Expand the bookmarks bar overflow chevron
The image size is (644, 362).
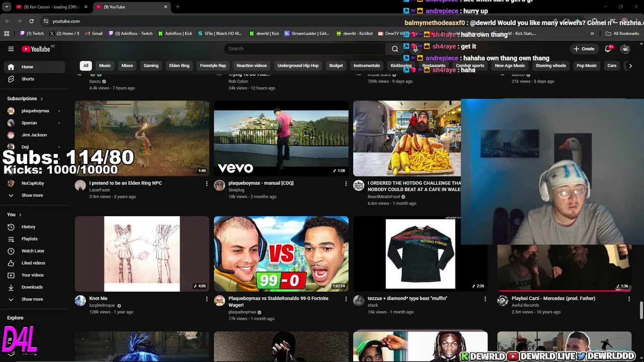(x=592, y=34)
